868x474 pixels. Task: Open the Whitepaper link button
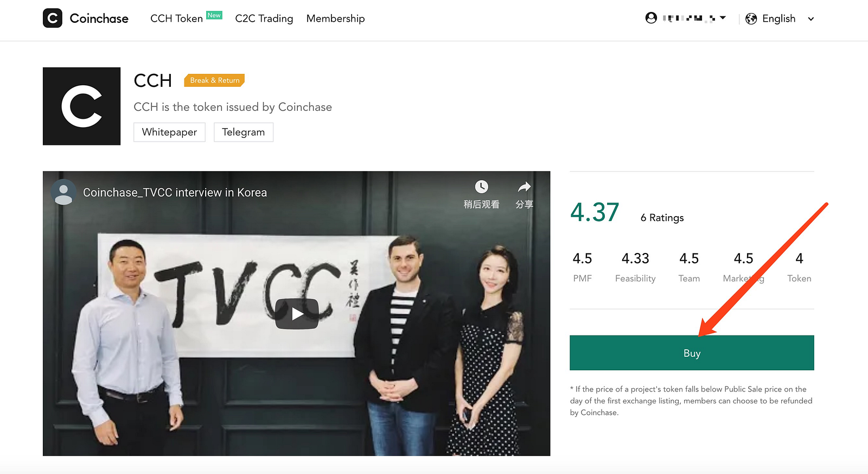[169, 132]
